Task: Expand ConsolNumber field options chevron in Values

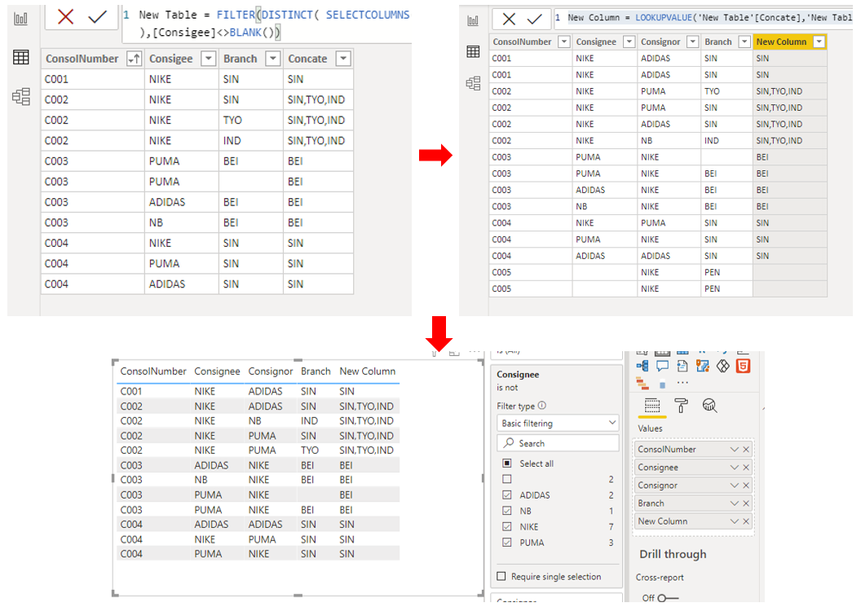Action: [x=734, y=449]
